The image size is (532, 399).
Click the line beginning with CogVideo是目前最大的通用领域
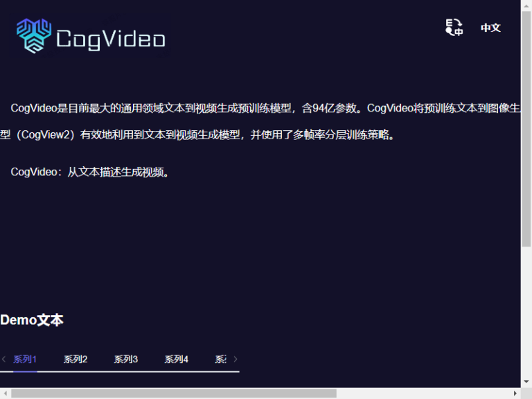coord(266,108)
